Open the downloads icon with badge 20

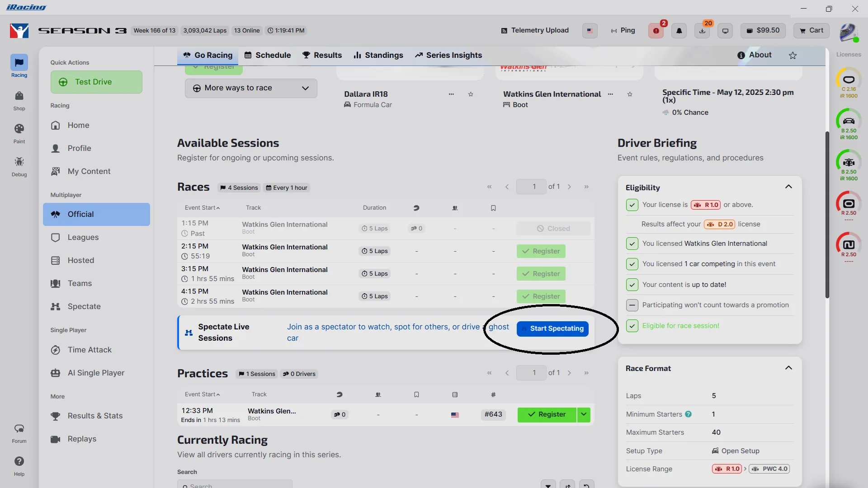[702, 31]
